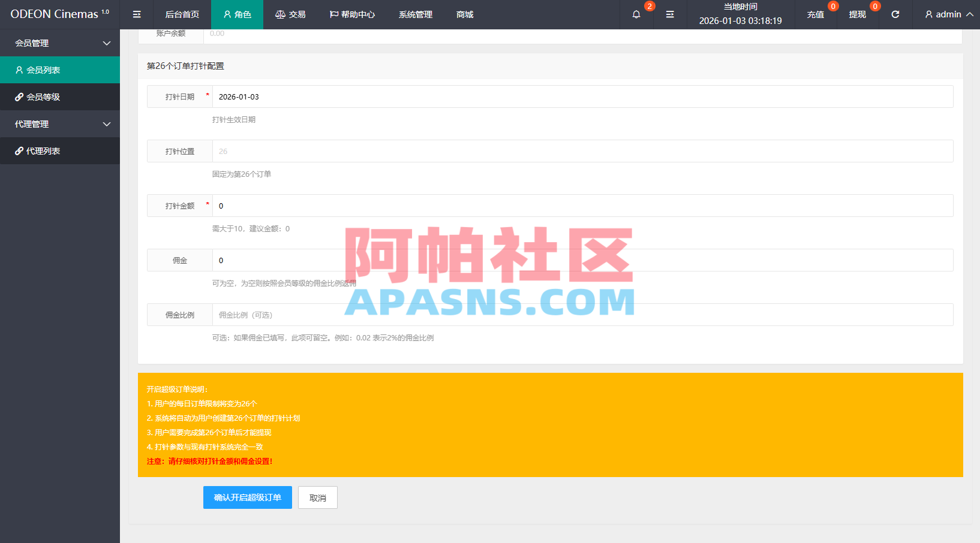980x543 pixels.
Task: Open the admin user dropdown
Action: 949,14
